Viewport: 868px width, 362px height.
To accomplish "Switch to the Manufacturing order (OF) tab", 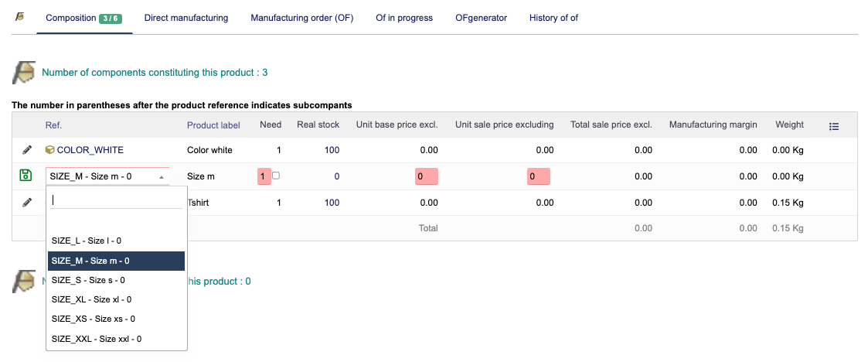I will point(301,18).
